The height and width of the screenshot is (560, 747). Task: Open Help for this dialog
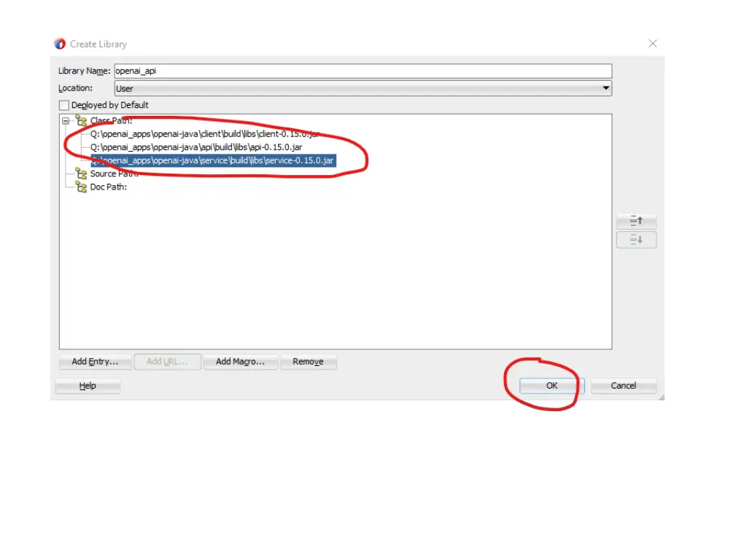[88, 386]
